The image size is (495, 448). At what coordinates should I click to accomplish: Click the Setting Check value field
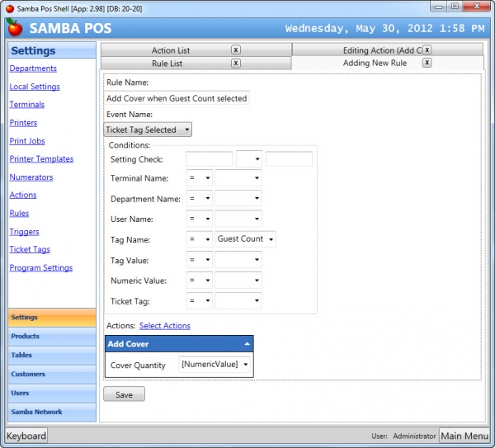[x=289, y=158]
